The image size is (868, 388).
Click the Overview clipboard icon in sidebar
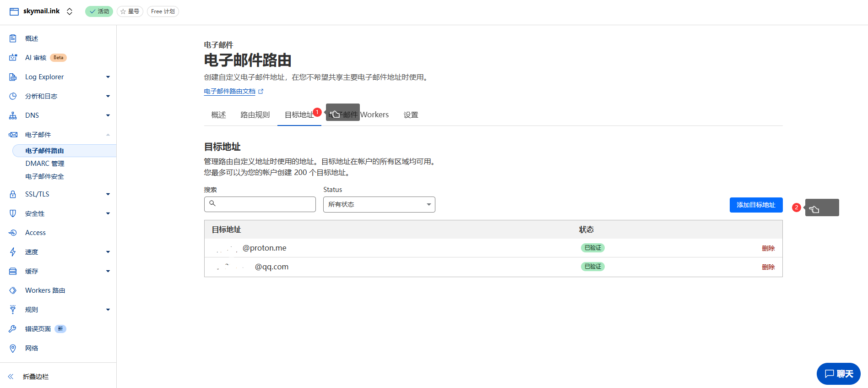[13, 38]
